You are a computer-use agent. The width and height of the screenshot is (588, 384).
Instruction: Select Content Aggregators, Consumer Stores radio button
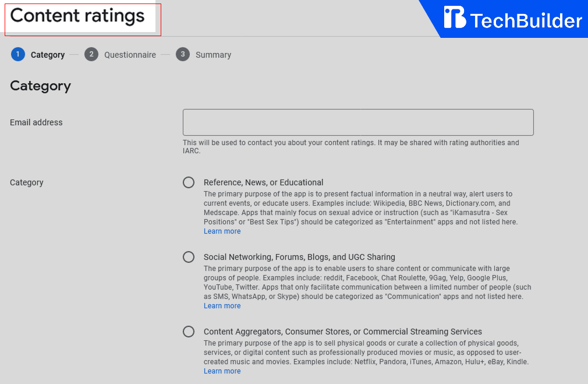(189, 332)
